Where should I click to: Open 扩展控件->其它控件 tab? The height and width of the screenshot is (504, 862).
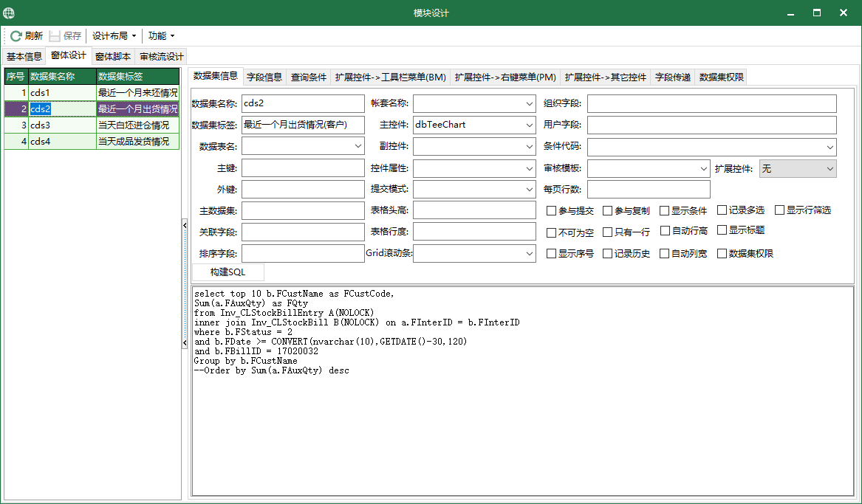click(605, 77)
